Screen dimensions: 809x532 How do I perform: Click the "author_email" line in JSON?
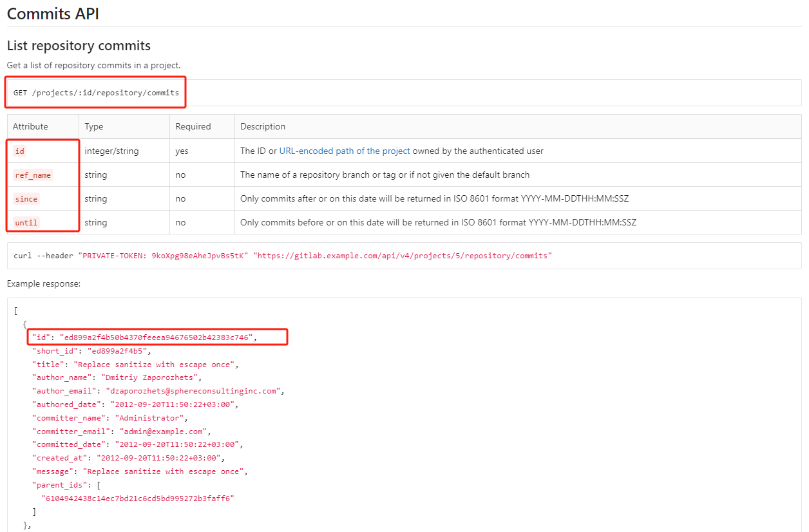pos(158,391)
